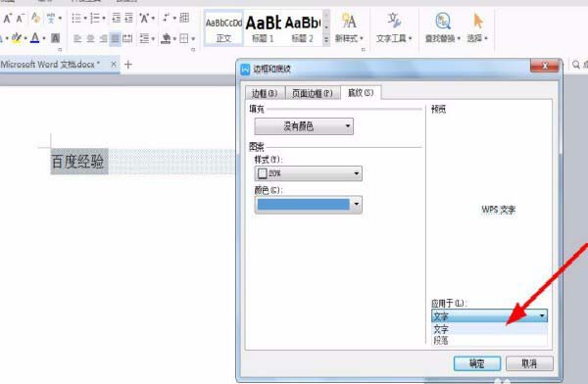Viewport: 588px width, 384px height.
Task: Select the 底纹 shading tab
Action: coord(361,92)
